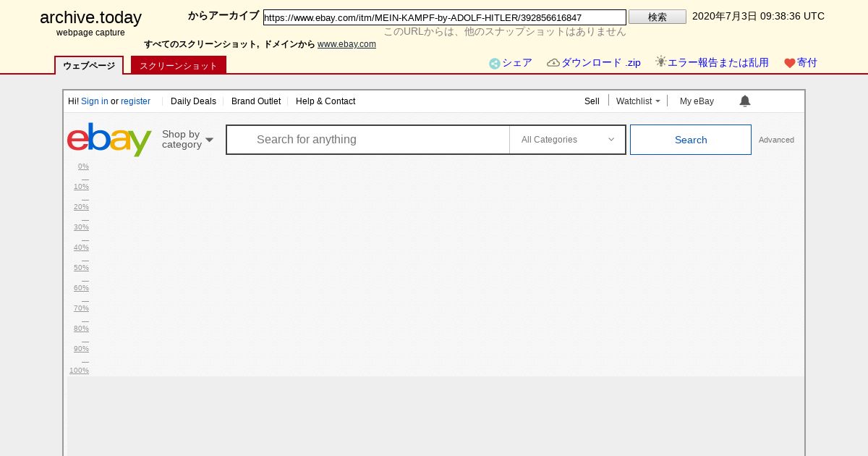The image size is (868, 456).
Task: Open Brand Outlet
Action: coord(256,101)
